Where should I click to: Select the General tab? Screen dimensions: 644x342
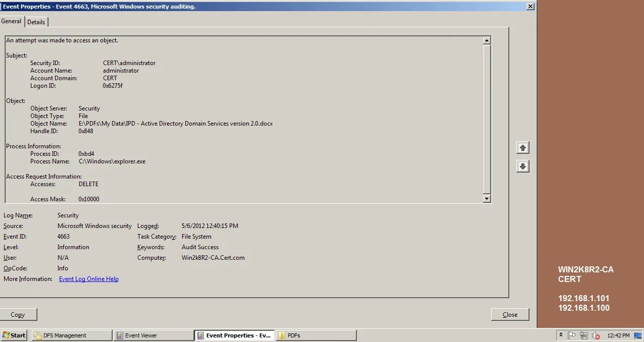click(11, 21)
